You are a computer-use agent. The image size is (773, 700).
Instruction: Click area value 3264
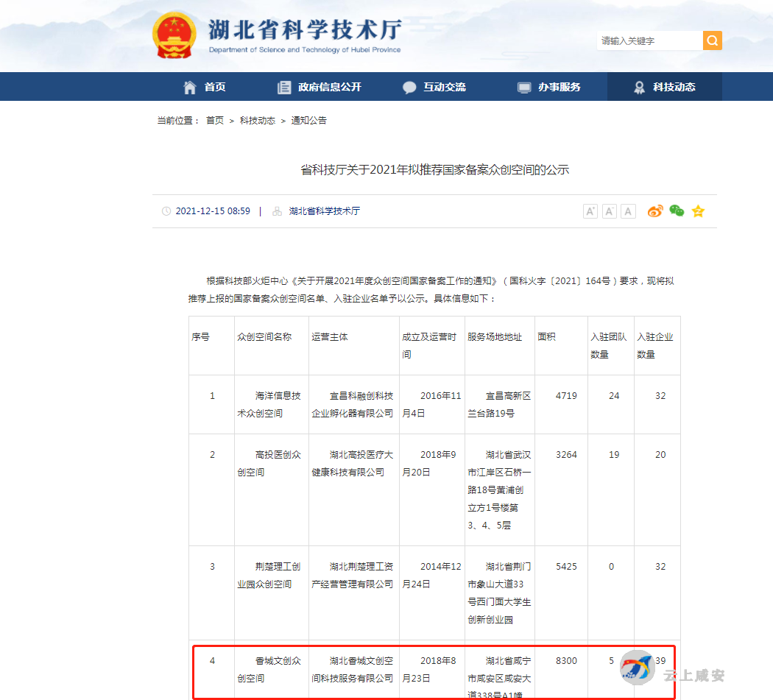[566, 454]
